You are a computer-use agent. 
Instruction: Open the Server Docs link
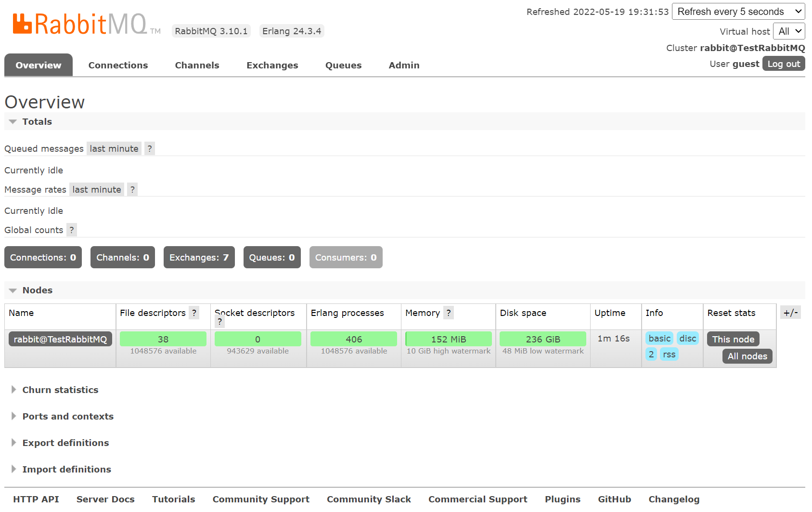click(105, 499)
